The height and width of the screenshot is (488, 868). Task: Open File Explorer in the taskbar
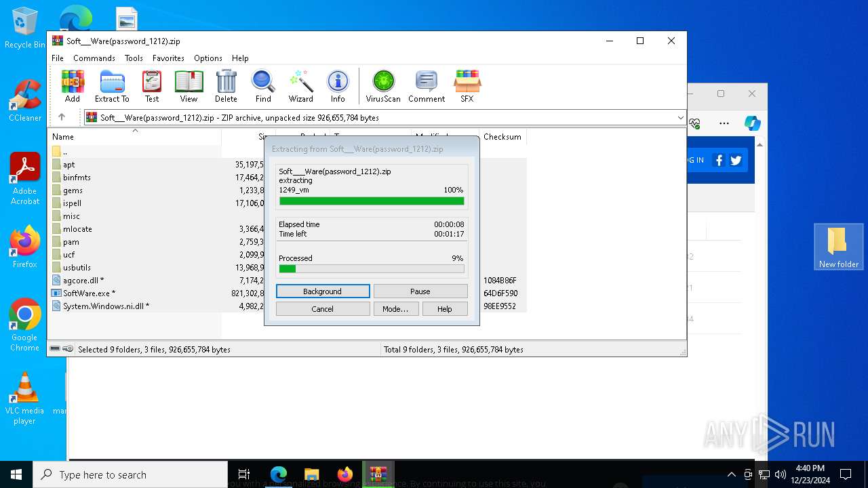(x=311, y=474)
